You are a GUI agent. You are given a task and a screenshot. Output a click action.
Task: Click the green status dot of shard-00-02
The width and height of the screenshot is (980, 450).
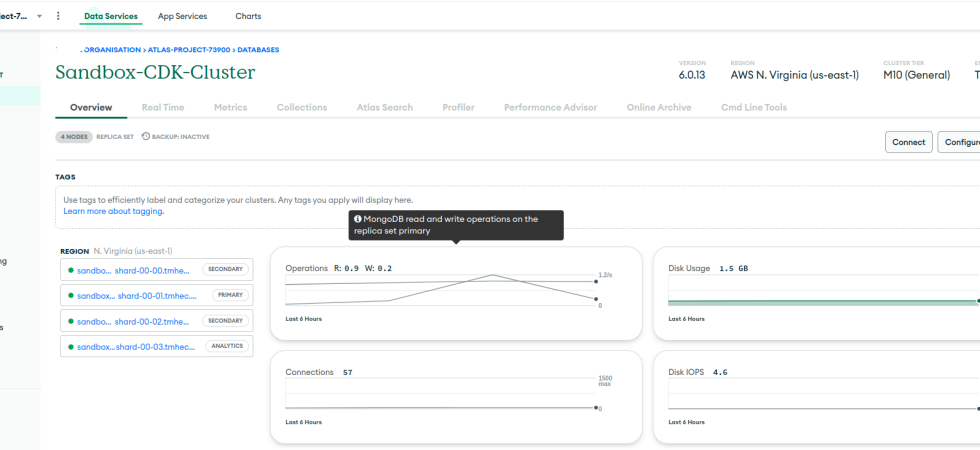pyautogui.click(x=71, y=321)
